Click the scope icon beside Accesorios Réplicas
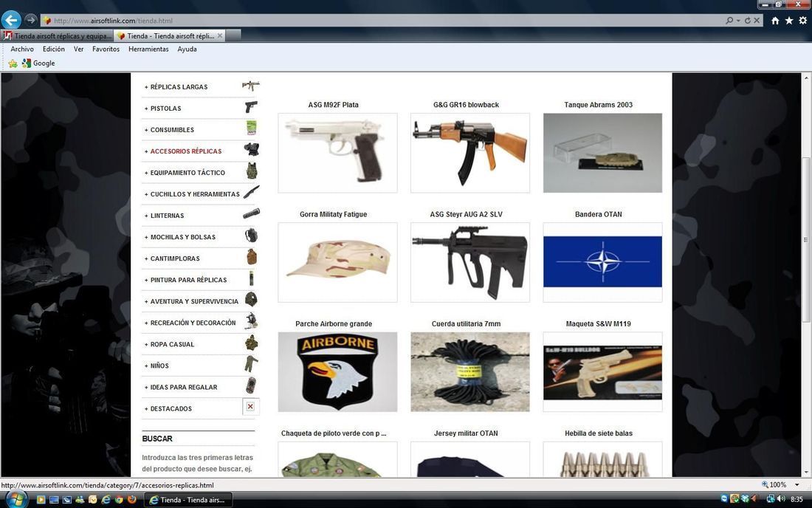 coord(252,150)
